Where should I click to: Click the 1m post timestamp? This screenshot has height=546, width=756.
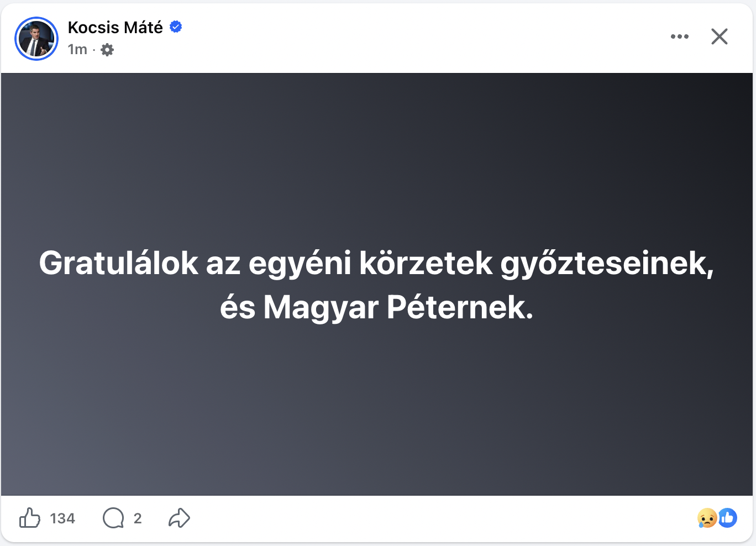pos(77,50)
